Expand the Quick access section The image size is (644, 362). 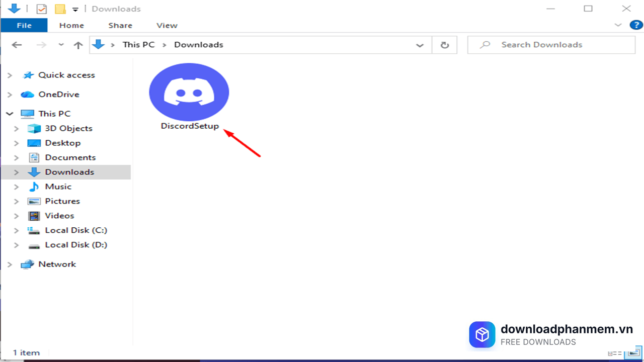(x=9, y=74)
